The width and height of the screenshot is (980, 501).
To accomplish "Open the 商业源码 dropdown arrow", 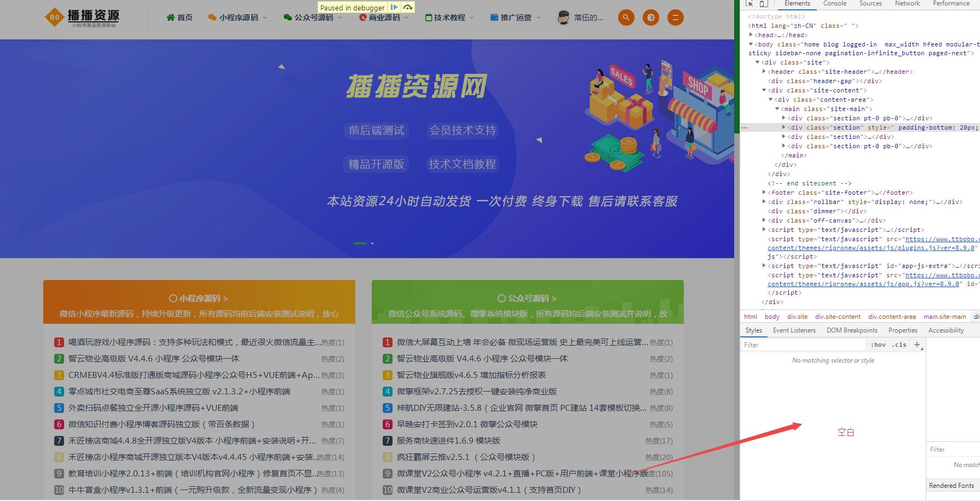I will pos(407,18).
